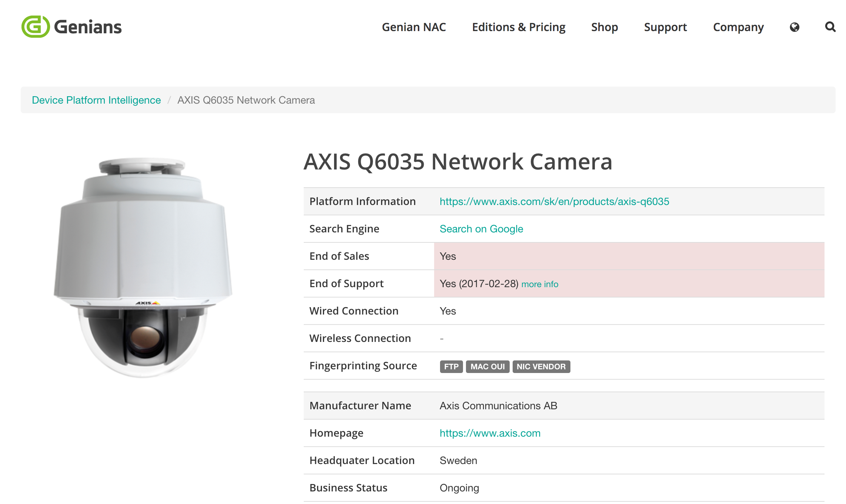Click Search on Google link
The height and width of the screenshot is (504, 846).
pyautogui.click(x=481, y=229)
